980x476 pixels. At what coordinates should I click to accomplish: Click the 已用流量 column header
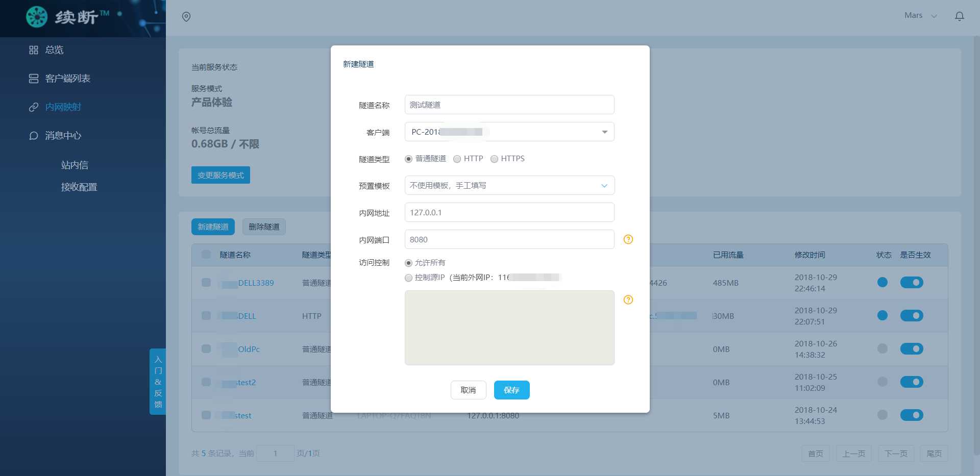(x=728, y=255)
